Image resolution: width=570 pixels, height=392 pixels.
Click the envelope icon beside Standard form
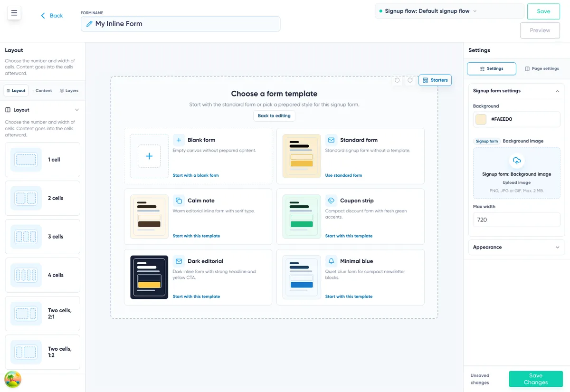[x=331, y=140]
